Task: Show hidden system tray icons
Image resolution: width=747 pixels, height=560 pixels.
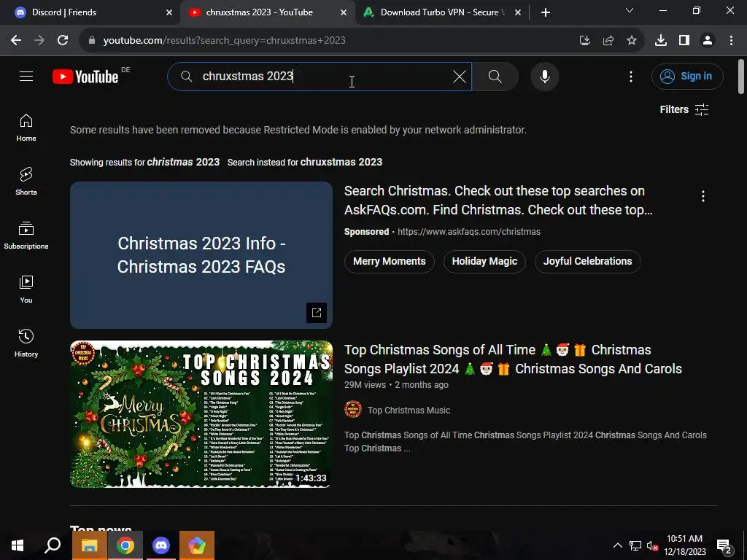Action: 617,545
